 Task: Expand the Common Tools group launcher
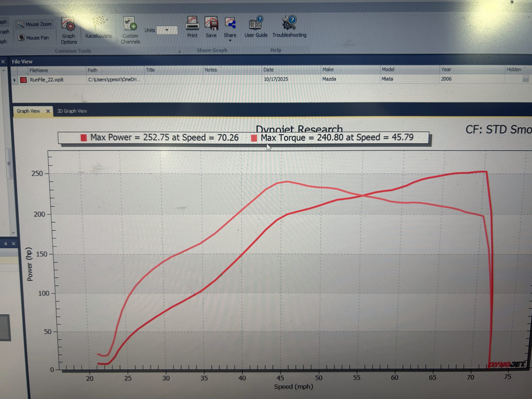point(179,52)
